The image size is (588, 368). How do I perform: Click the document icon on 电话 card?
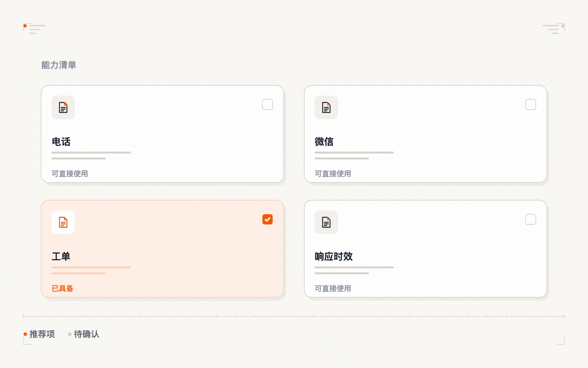63,107
